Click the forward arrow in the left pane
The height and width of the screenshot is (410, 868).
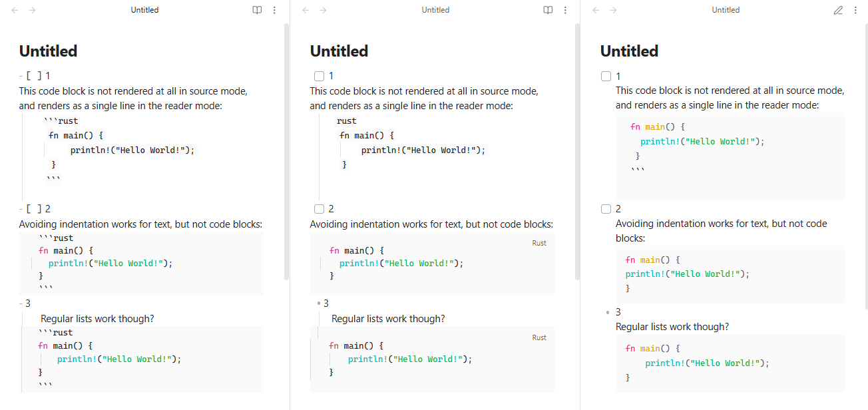[x=33, y=10]
